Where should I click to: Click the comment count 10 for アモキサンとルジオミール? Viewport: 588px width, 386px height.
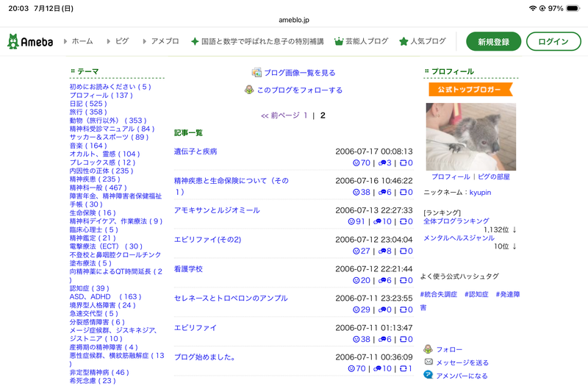[x=382, y=221]
